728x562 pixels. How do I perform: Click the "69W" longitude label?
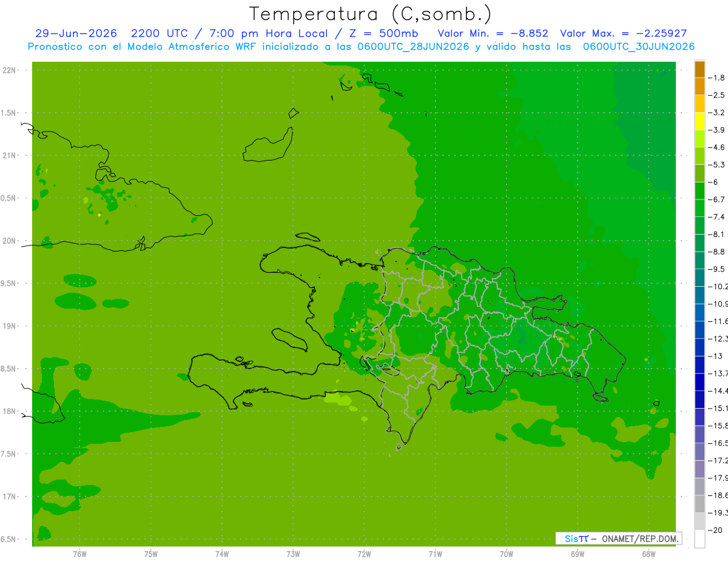pyautogui.click(x=578, y=554)
